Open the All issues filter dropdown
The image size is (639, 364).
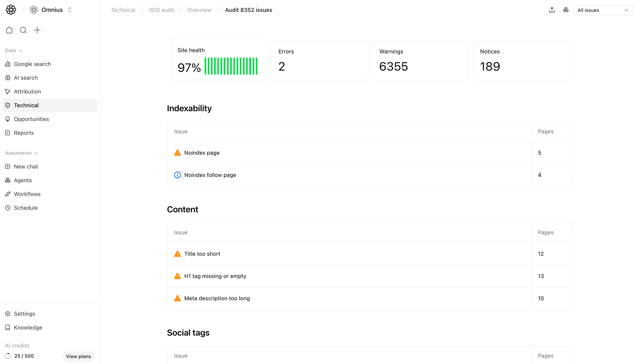(x=603, y=10)
